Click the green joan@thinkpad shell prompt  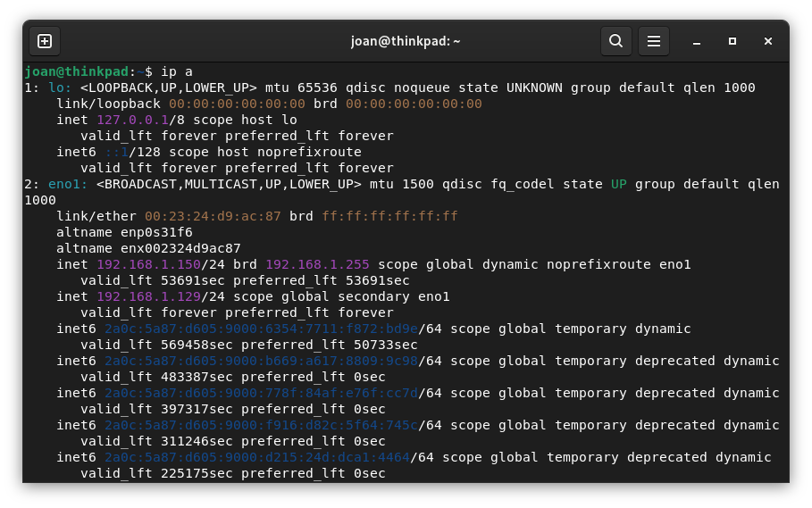(x=77, y=71)
